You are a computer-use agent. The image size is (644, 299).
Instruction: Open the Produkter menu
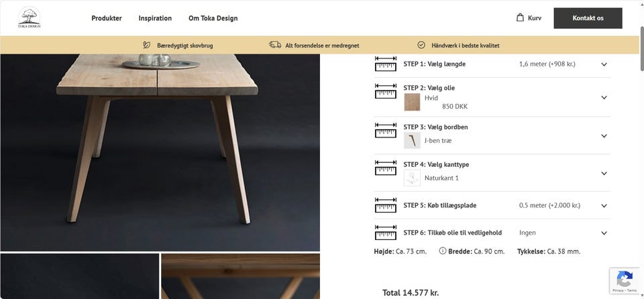[x=107, y=18]
